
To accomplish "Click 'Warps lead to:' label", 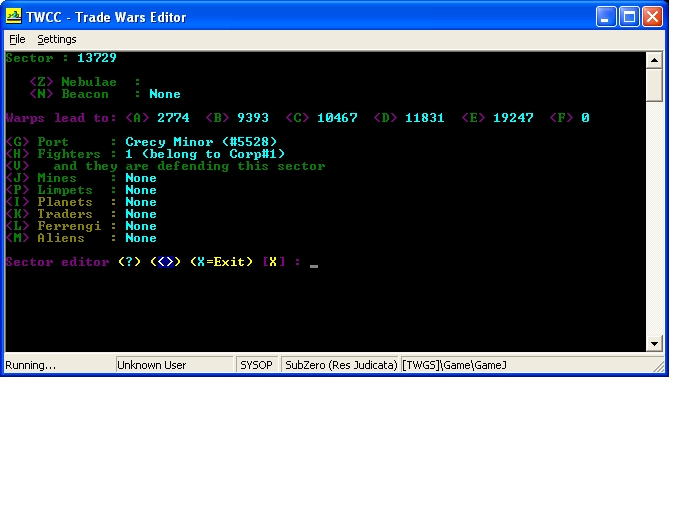I will coord(61,118).
